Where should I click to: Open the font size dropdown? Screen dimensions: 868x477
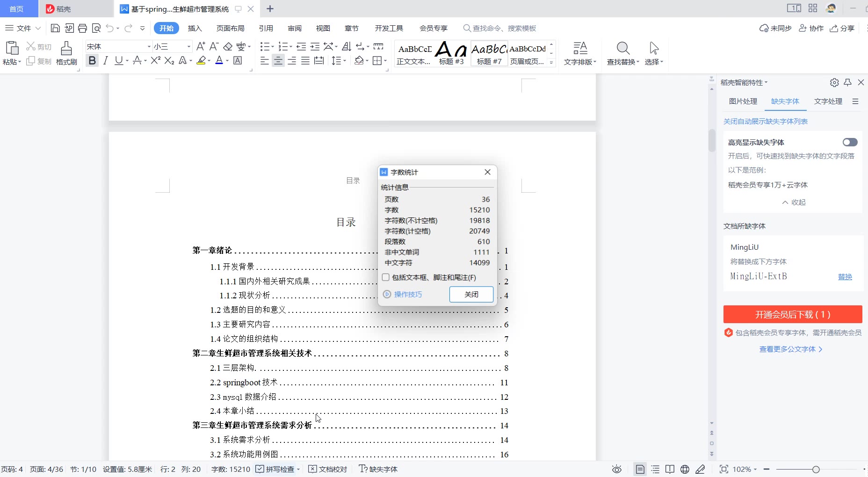[189, 46]
